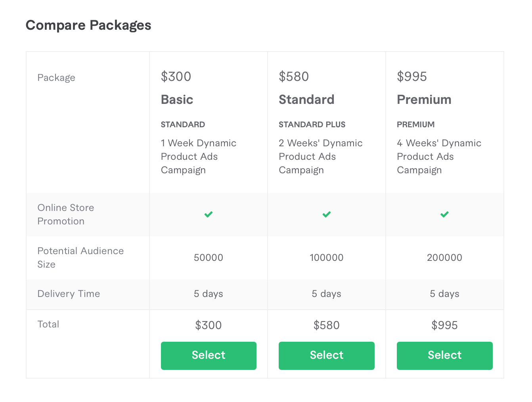Viewport: 532px width, 402px height.
Task: Click the STANDARD PLUS subtitle text
Action: [x=312, y=124]
